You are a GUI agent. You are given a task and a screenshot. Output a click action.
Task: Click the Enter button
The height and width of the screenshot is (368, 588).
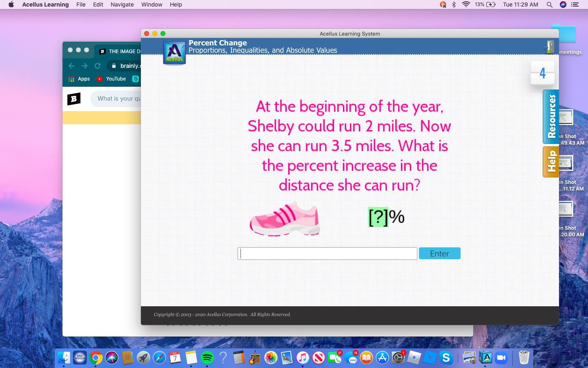click(440, 254)
